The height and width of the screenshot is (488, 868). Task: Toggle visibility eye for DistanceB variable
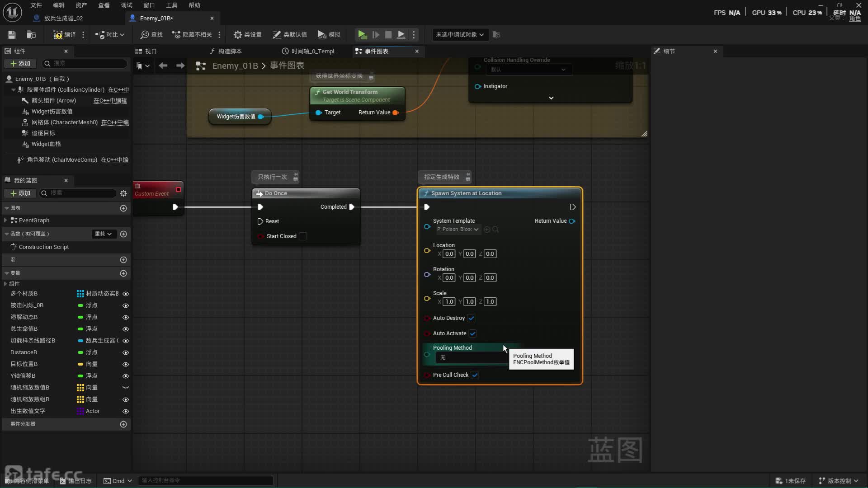coord(126,353)
